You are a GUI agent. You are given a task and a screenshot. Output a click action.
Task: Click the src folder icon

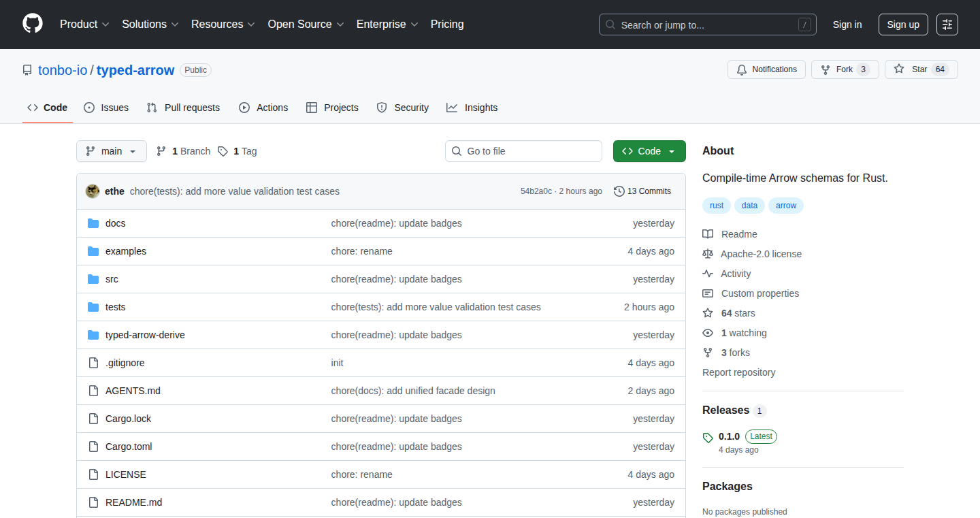coord(93,279)
